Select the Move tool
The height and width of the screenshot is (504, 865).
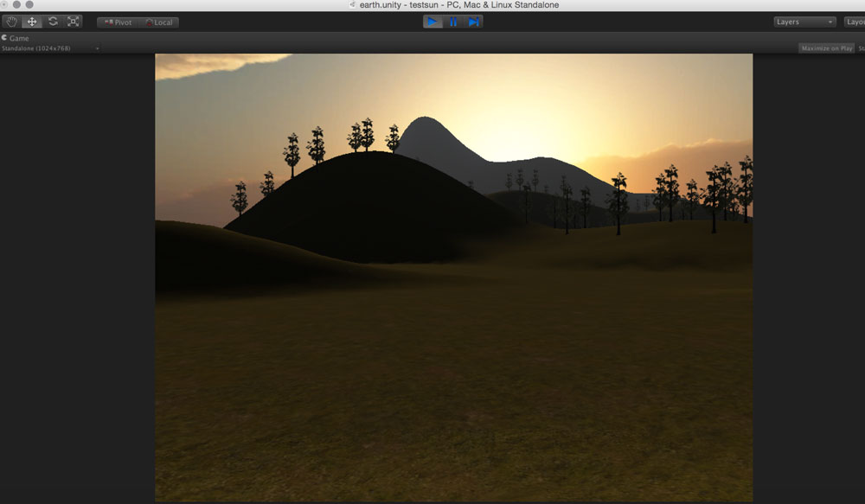(32, 22)
